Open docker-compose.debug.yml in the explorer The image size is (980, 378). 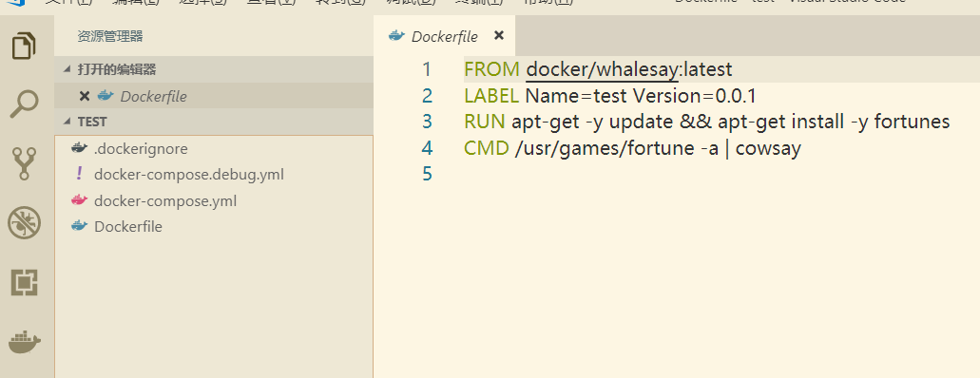coord(214,175)
